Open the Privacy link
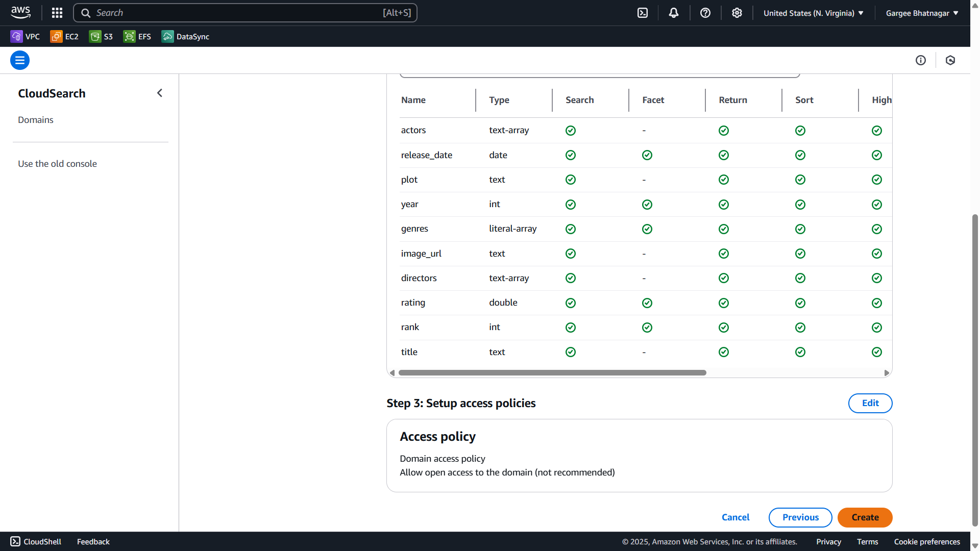The image size is (980, 551). [828, 541]
